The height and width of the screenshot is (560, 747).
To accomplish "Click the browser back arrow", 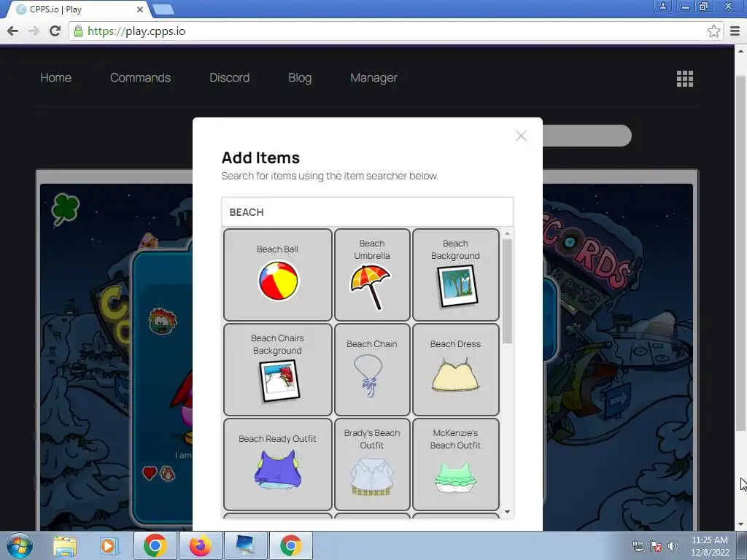I will (x=13, y=31).
